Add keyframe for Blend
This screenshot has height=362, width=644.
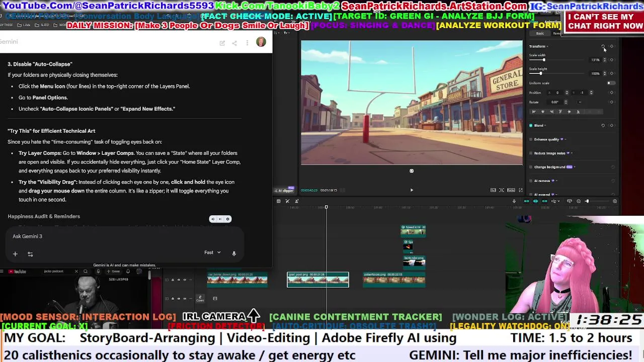(612, 125)
